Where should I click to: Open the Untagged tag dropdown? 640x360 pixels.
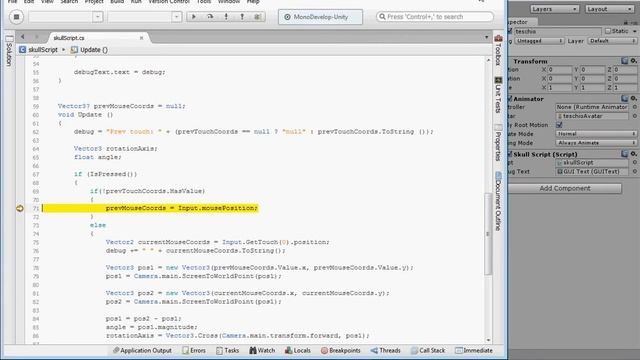[x=539, y=41]
